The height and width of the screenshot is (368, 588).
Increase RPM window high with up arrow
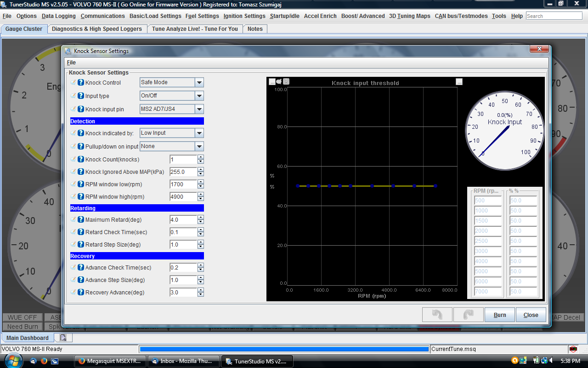[201, 195]
